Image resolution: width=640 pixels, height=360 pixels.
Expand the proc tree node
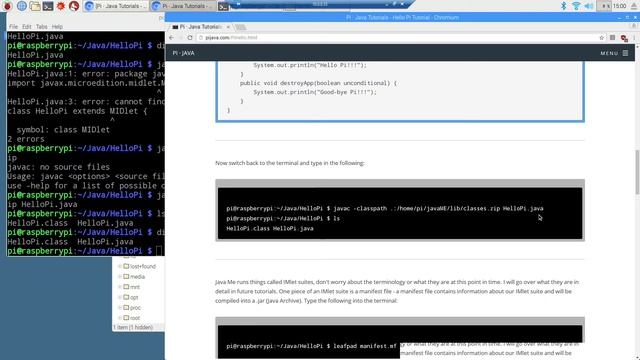pos(120,307)
